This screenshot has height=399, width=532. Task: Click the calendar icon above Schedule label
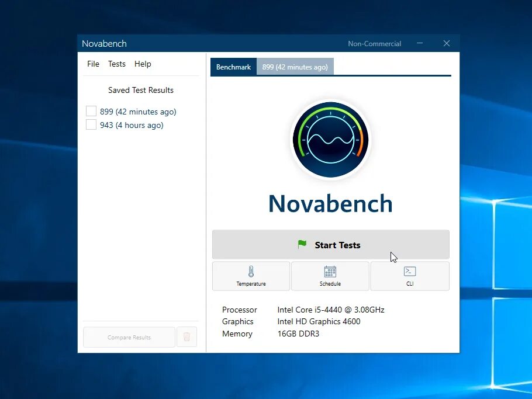pyautogui.click(x=330, y=271)
